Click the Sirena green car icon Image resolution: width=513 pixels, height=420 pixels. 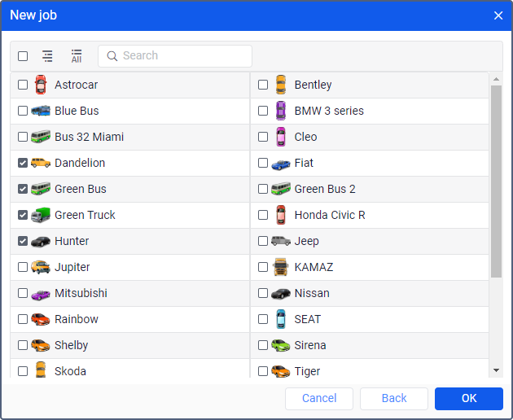pyautogui.click(x=281, y=345)
